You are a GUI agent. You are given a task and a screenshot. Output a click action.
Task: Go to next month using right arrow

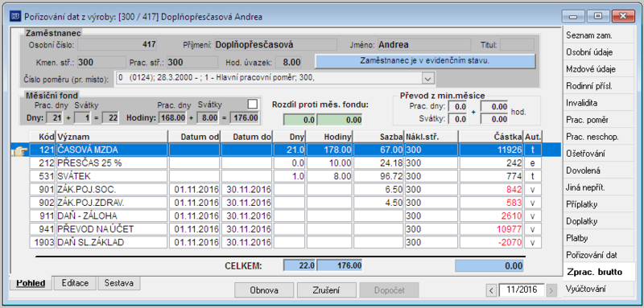pos(551,290)
